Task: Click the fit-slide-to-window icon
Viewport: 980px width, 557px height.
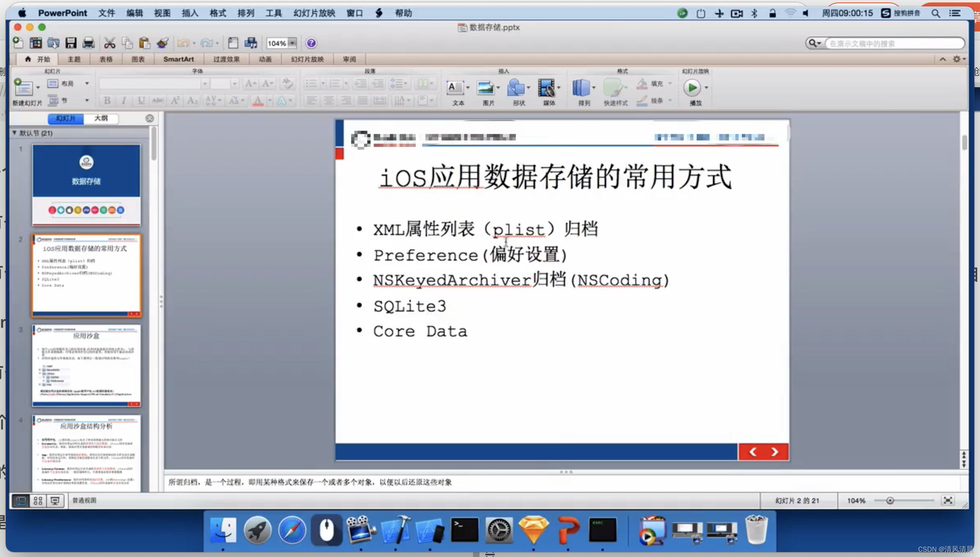Action: point(948,500)
